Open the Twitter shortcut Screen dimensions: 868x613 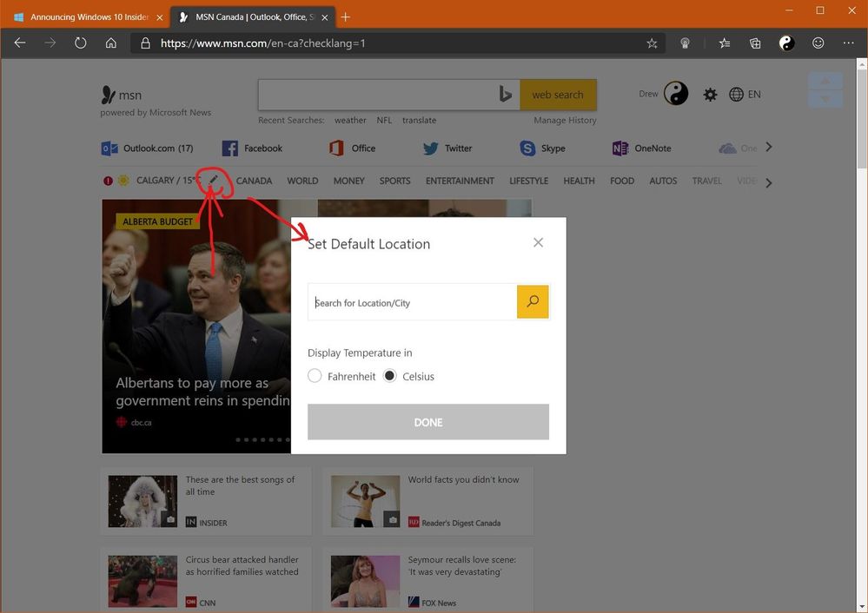[447, 148]
